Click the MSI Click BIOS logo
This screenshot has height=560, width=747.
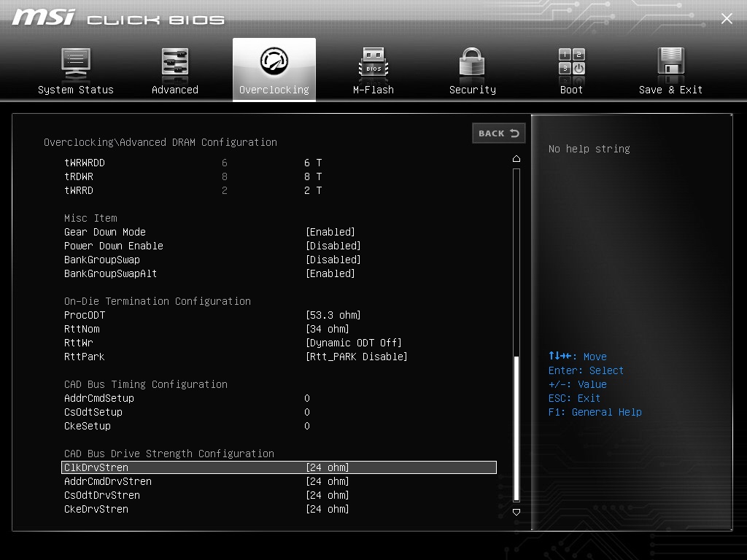pyautogui.click(x=118, y=17)
